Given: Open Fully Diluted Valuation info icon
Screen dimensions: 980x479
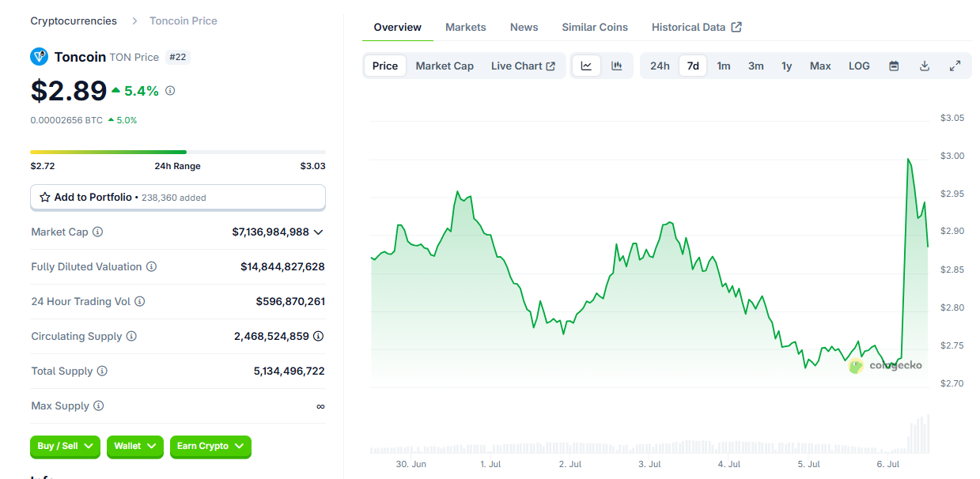Looking at the screenshot, I should [151, 267].
